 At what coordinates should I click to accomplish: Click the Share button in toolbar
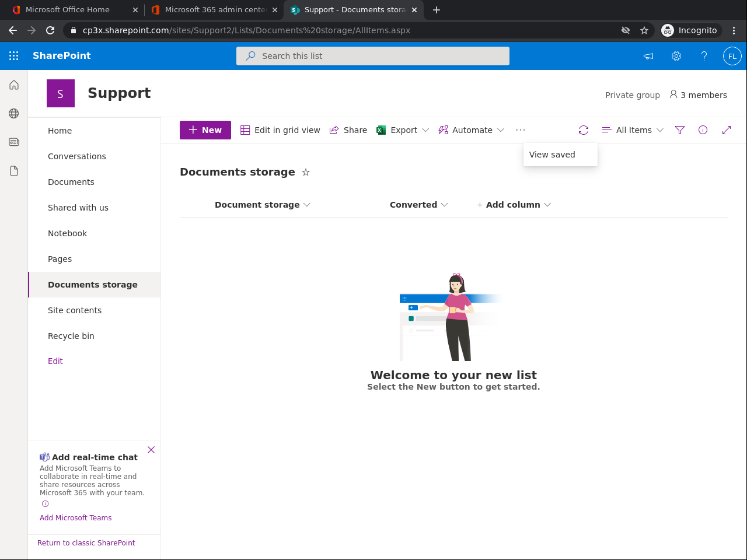(x=348, y=130)
